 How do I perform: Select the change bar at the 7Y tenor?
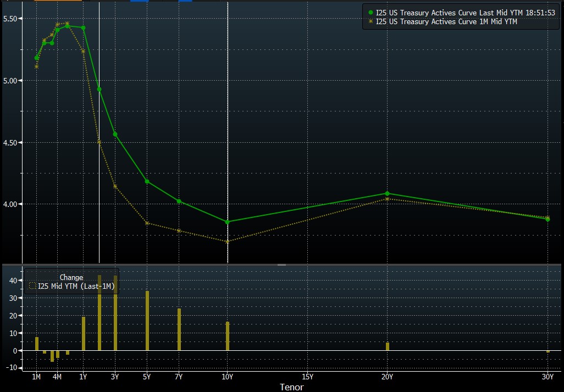[179, 329]
